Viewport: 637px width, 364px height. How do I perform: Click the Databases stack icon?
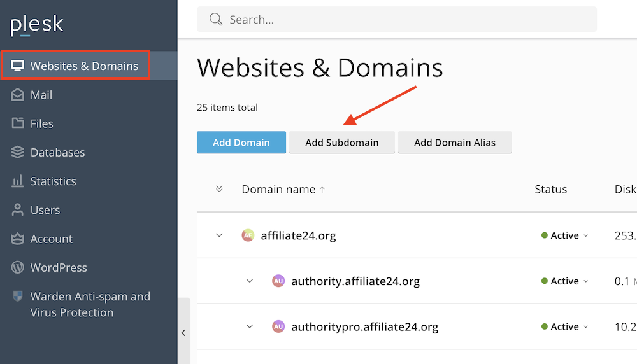[x=18, y=152]
